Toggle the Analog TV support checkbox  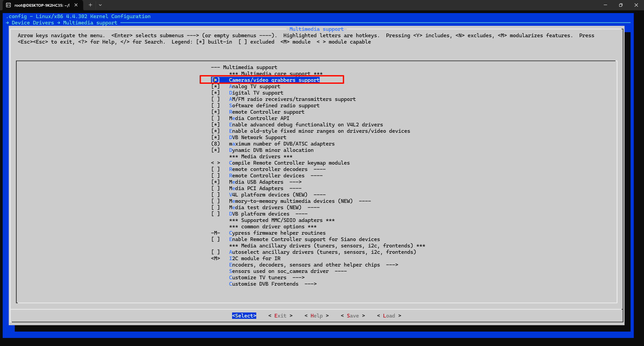215,86
